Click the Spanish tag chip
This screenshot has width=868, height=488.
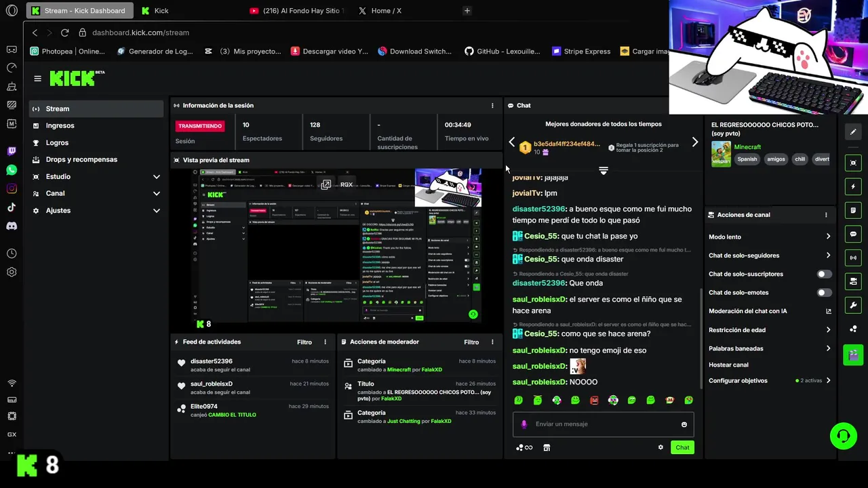coord(747,159)
